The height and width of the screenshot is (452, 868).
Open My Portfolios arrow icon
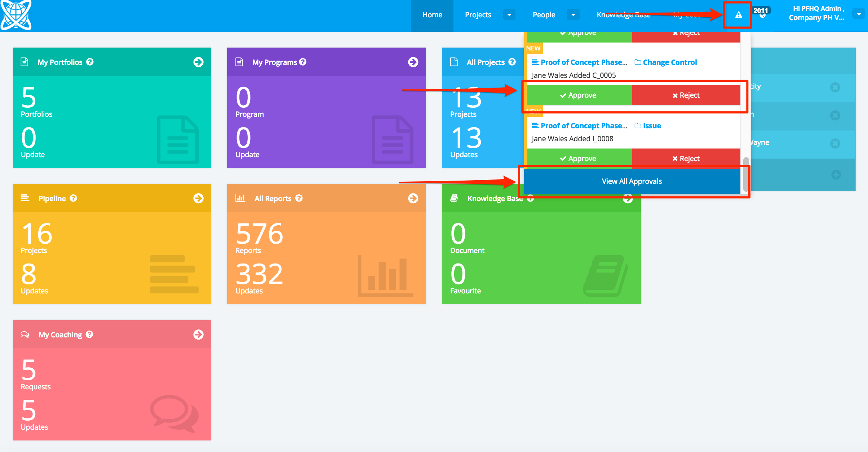pyautogui.click(x=198, y=62)
